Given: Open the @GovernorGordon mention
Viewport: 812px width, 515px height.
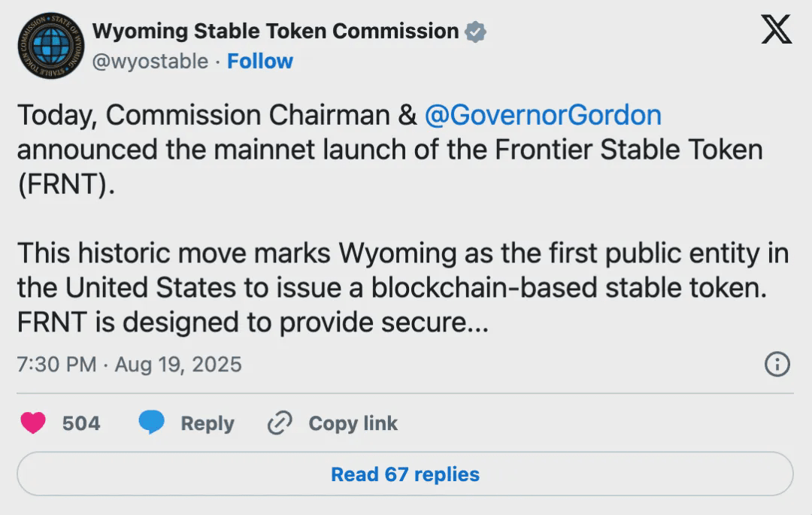Looking at the screenshot, I should click(543, 115).
